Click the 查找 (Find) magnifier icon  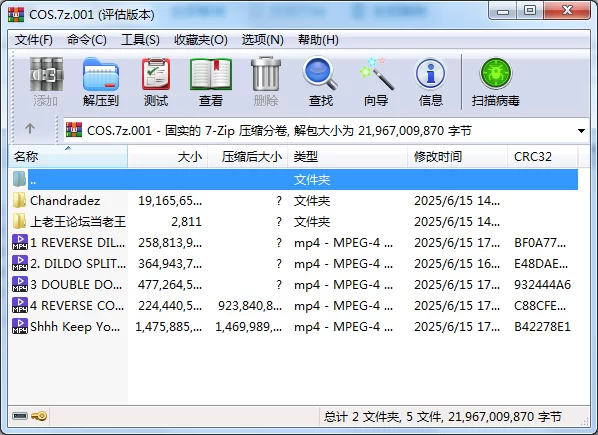320,74
